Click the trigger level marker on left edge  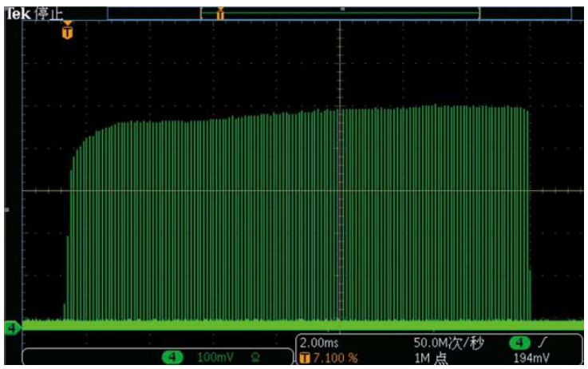click(x=6, y=209)
